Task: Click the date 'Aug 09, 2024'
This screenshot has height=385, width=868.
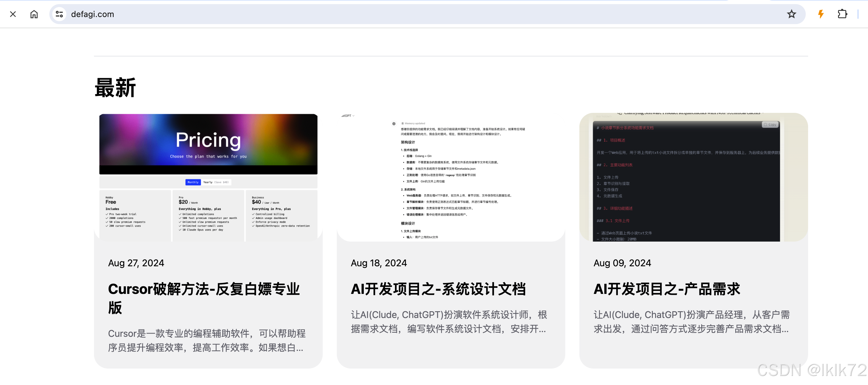Action: pos(622,263)
